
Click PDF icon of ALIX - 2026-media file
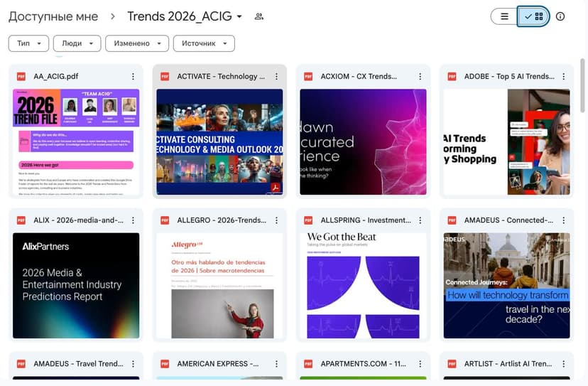point(21,220)
